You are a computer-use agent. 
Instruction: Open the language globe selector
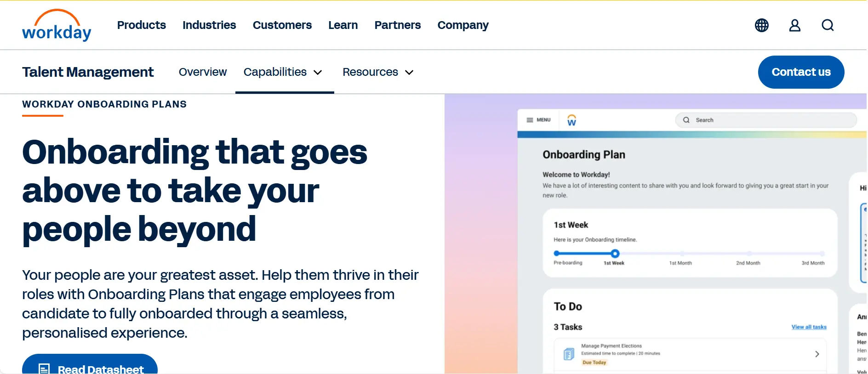pos(761,25)
